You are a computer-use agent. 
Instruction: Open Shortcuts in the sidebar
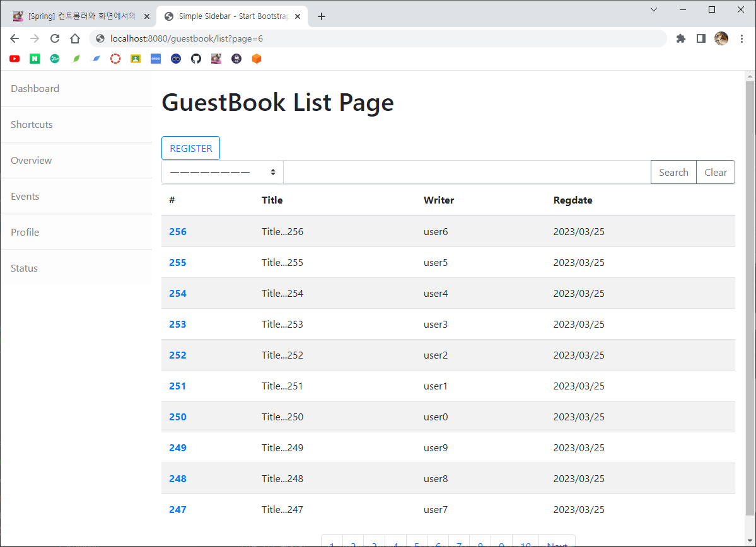[76, 124]
